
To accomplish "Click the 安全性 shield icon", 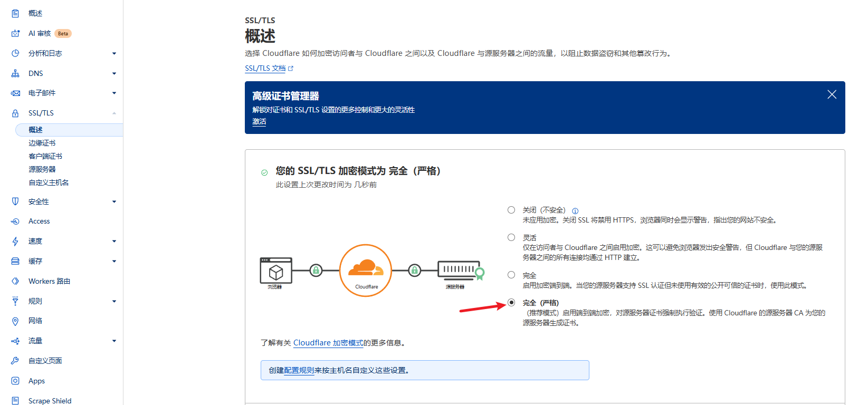I will pos(15,201).
